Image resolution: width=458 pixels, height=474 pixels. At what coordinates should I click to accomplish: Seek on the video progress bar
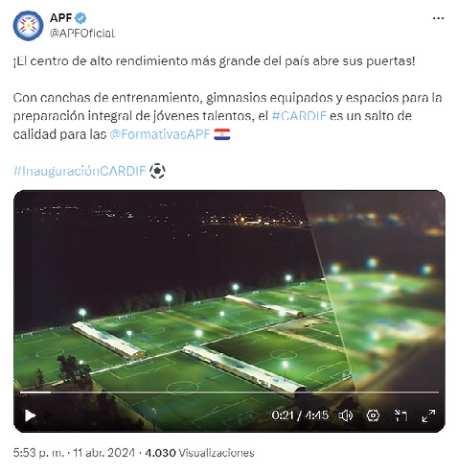(x=229, y=393)
